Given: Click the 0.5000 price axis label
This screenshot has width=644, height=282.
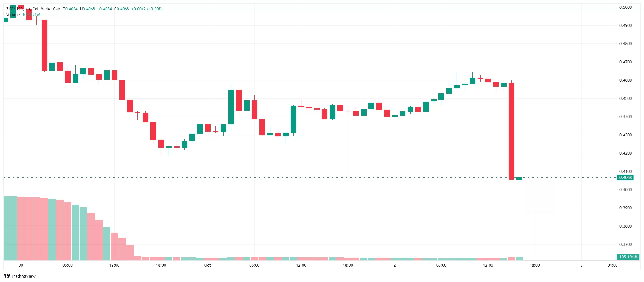Looking at the screenshot, I should (x=625, y=7).
